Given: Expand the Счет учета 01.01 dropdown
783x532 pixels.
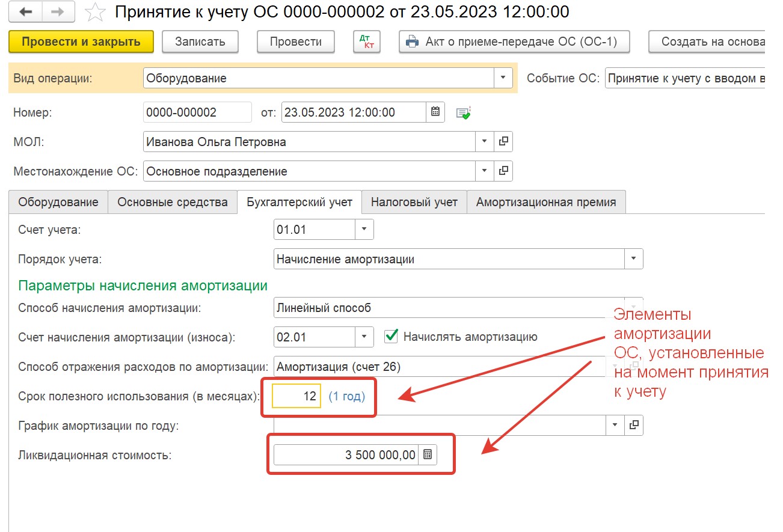Looking at the screenshot, I should click(364, 230).
